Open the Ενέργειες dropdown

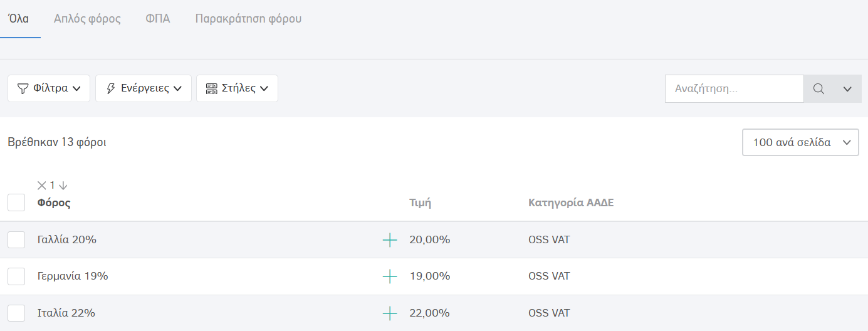[x=144, y=88]
